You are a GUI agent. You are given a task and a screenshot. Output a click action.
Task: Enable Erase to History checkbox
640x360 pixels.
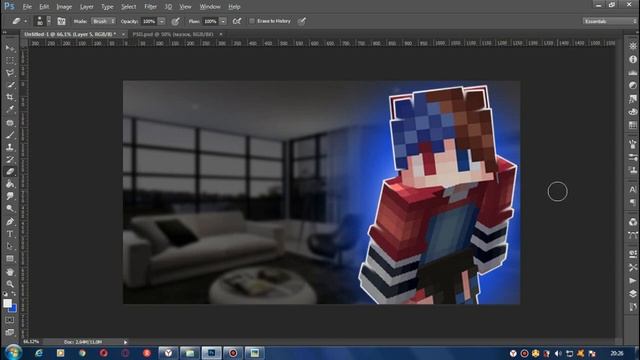pos(252,21)
